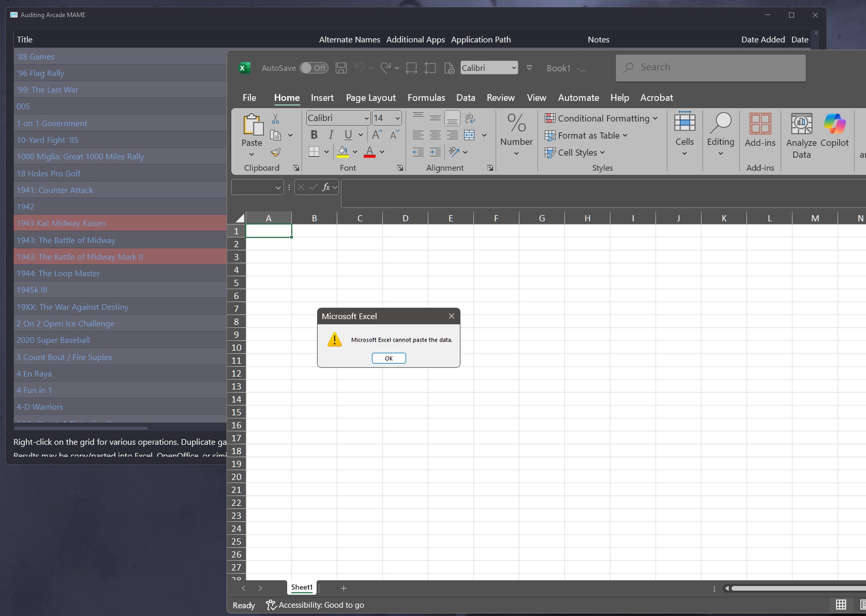Toggle Bold formatting
Viewport: 866px width, 616px height.
pos(314,135)
